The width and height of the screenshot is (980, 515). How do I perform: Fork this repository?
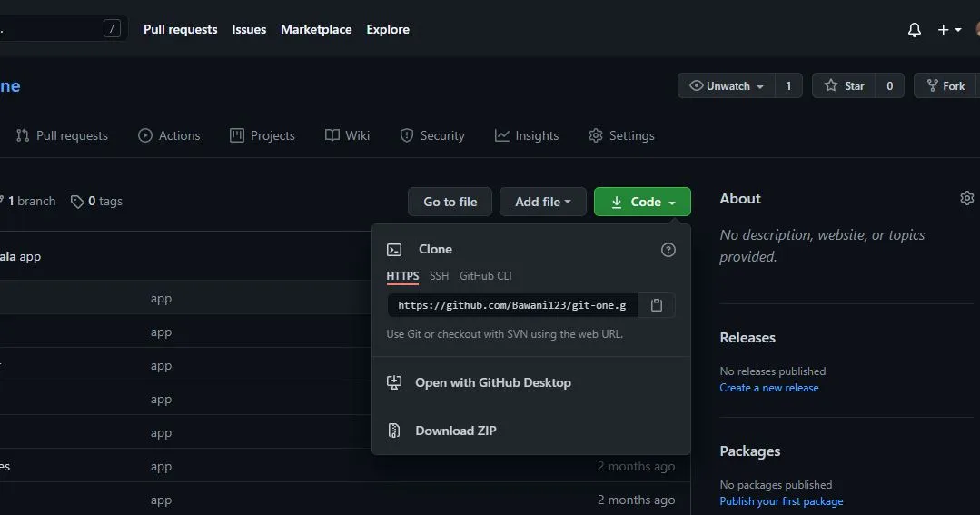coord(946,85)
